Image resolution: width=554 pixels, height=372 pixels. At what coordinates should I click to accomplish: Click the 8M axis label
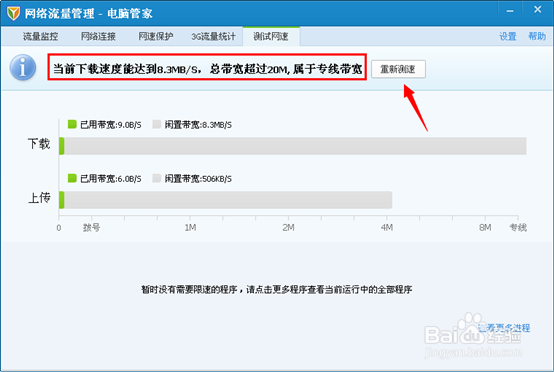(485, 228)
